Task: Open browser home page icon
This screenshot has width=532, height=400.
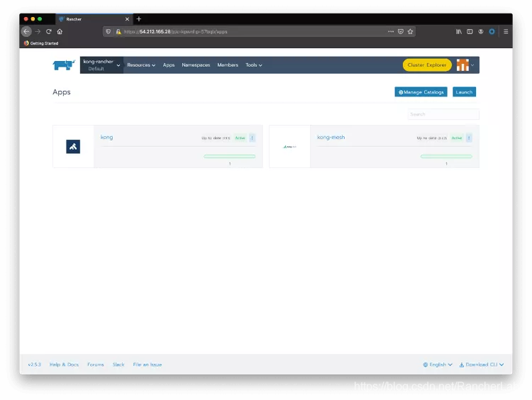Action: coord(60,31)
